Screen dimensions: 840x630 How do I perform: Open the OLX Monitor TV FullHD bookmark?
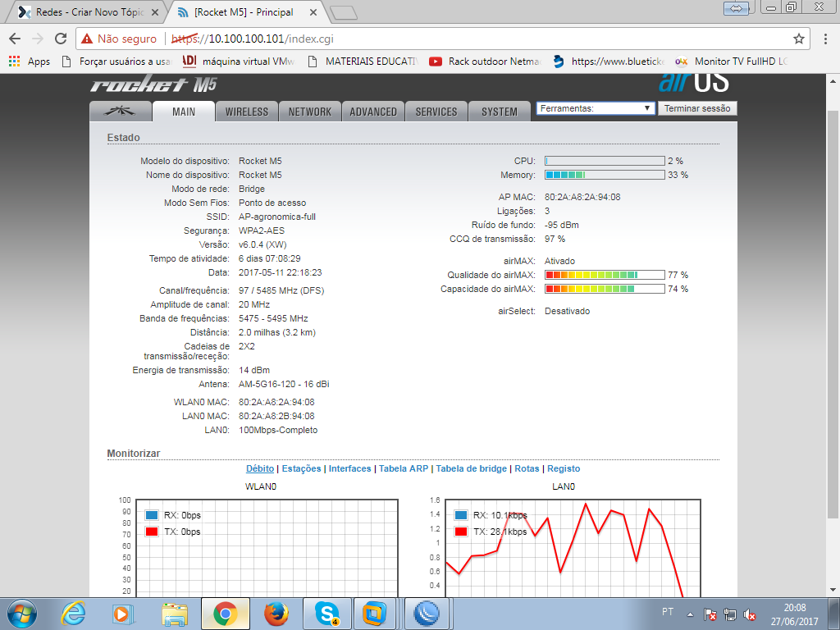[732, 61]
